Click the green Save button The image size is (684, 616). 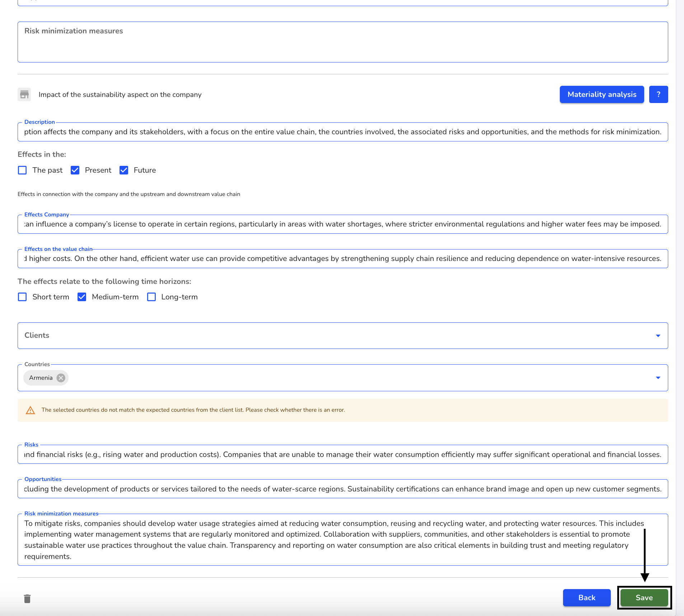(x=644, y=598)
